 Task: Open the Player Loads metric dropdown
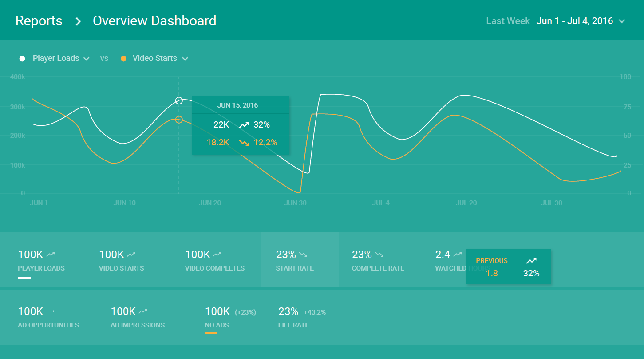87,58
